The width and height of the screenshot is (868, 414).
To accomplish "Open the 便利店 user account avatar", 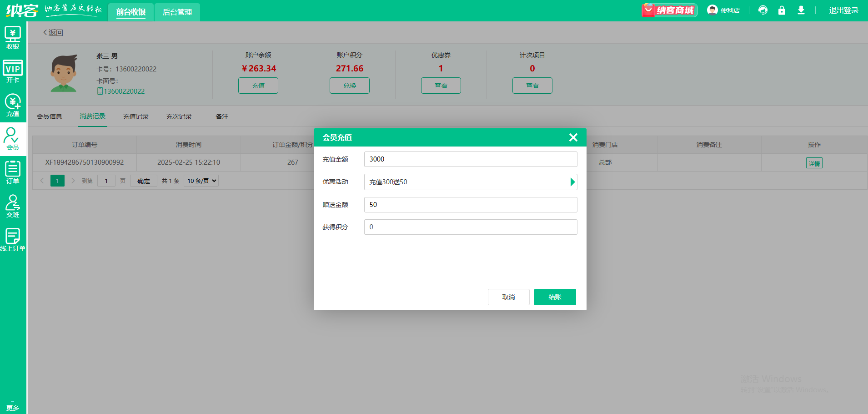I will [x=712, y=10].
